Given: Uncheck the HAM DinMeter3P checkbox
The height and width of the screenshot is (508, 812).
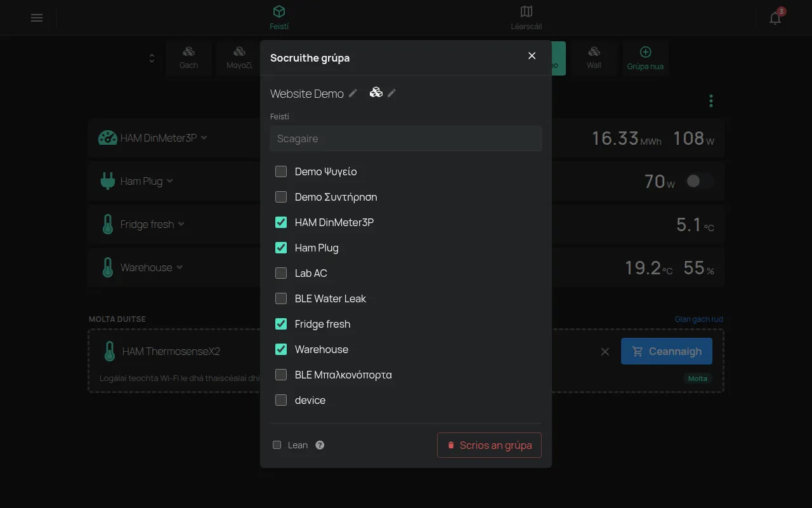Looking at the screenshot, I should click(x=281, y=222).
